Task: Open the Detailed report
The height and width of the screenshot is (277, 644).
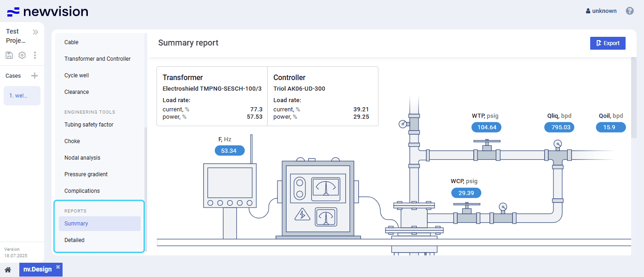Action: coord(75,240)
